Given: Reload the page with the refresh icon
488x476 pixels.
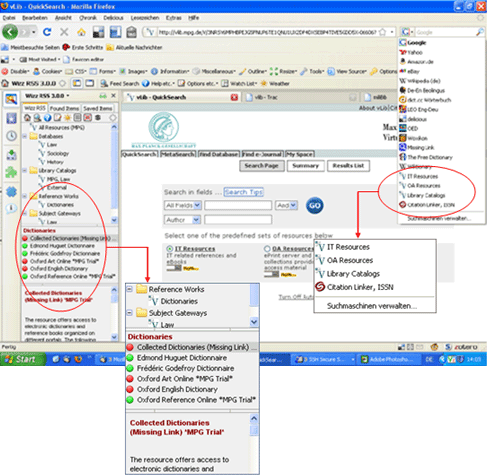Looking at the screenshot, I should tap(47, 32).
